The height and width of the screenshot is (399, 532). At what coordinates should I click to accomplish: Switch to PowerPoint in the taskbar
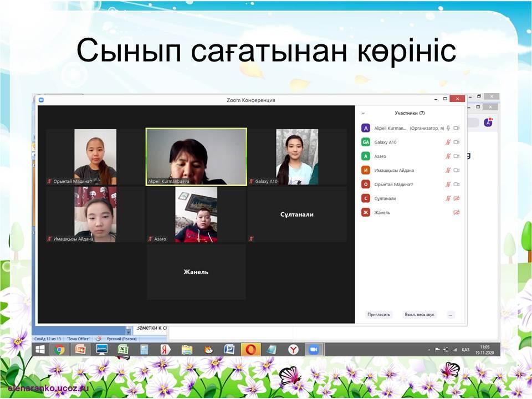(x=80, y=350)
